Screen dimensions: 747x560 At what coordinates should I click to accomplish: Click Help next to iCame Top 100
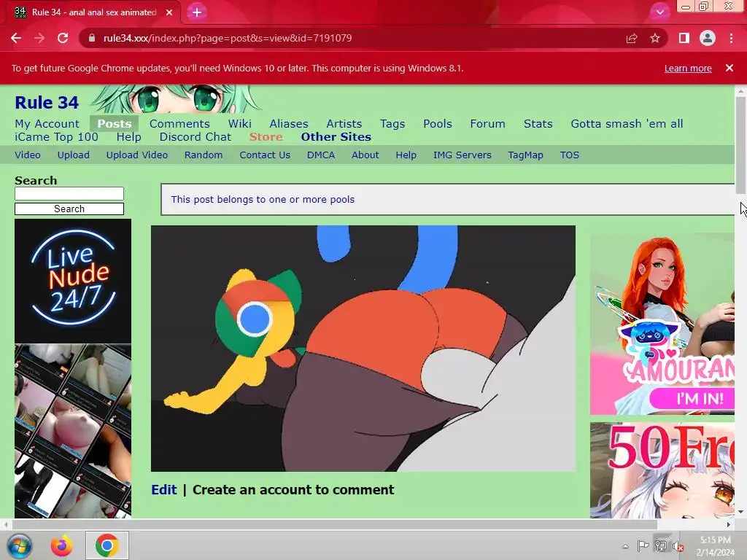(128, 137)
